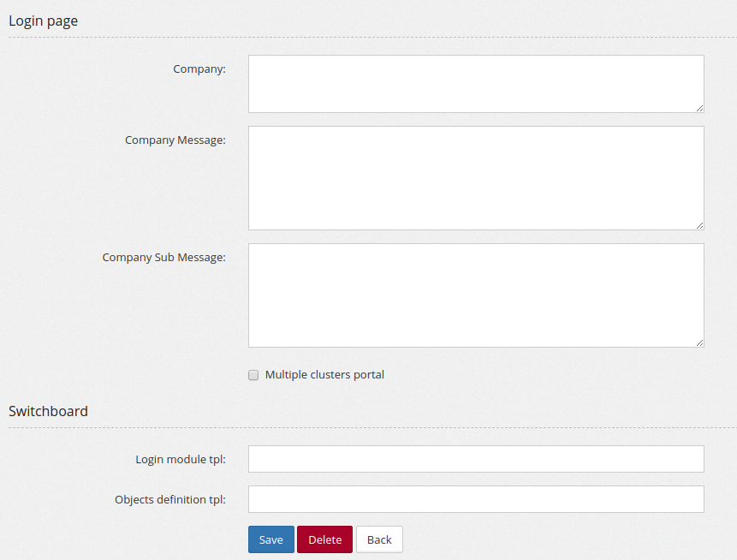This screenshot has width=737, height=560.
Task: Focus the Company Message text area
Action: pos(476,178)
